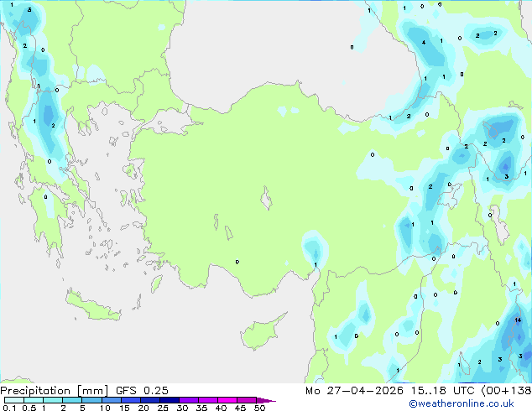Image resolution: width=532 pixels, height=411 pixels.
Task: Click the '40' legend scale label
Action: [221, 408]
